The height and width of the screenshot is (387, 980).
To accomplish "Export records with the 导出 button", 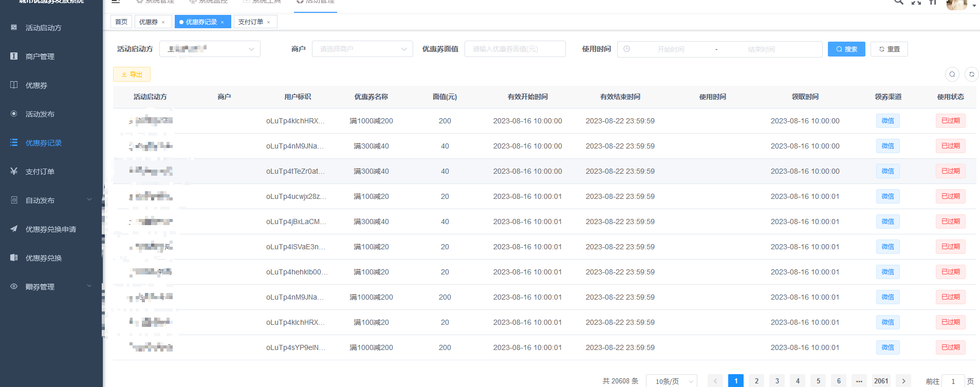I will click(x=132, y=75).
